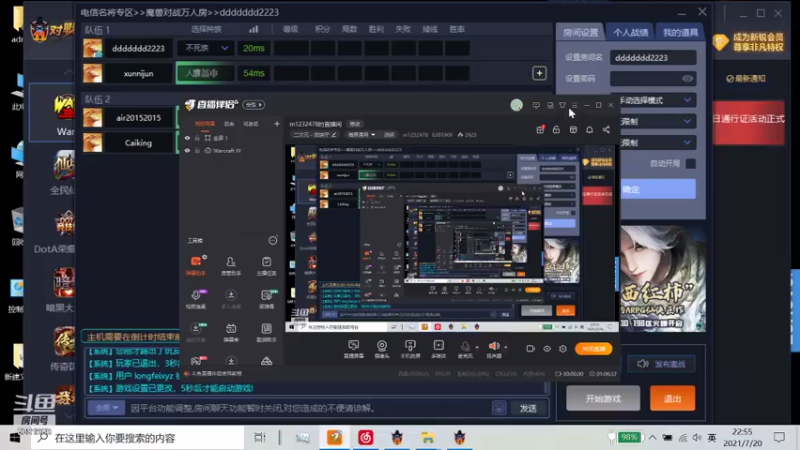
Task: Open notifications via the bell icon
Action: point(589,130)
